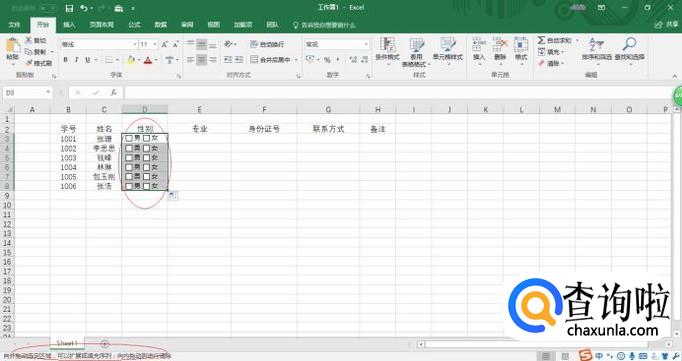
Task: Open Merge and Center dropdown arrow
Action: (x=296, y=60)
